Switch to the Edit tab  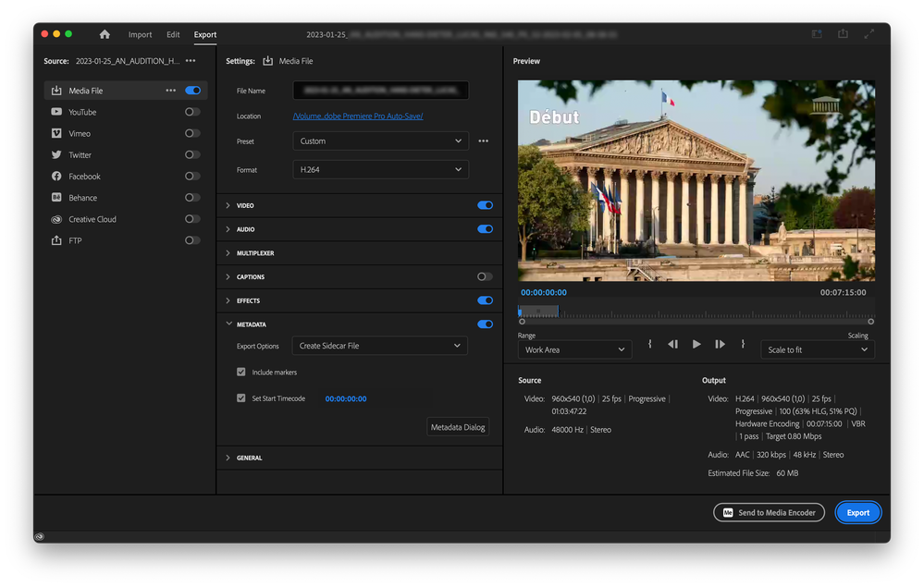coord(173,34)
